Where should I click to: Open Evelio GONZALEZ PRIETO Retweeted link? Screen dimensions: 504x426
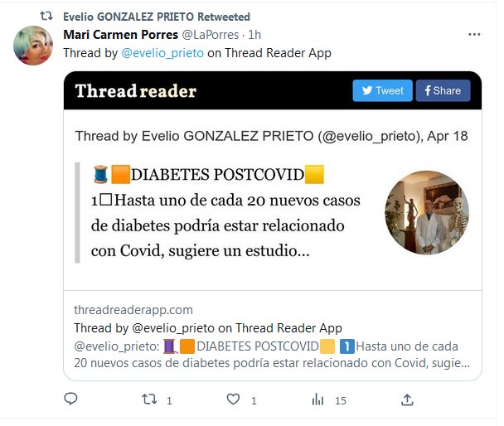coord(157,17)
